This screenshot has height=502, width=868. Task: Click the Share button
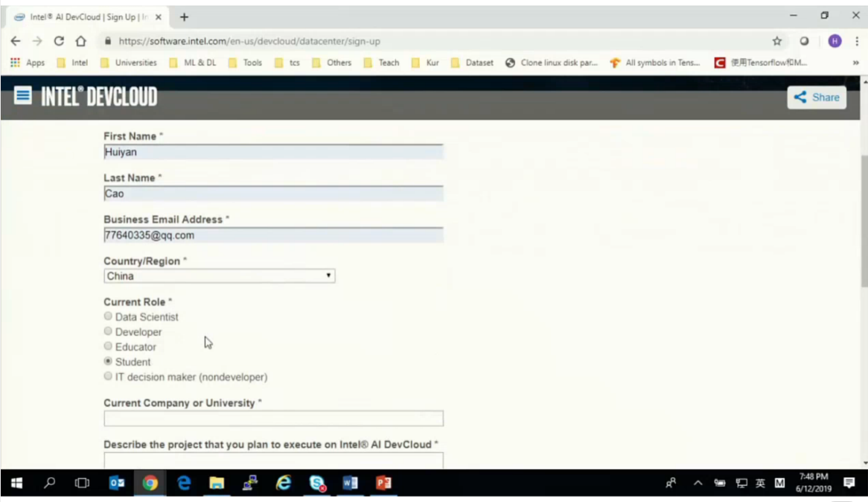pos(817,98)
